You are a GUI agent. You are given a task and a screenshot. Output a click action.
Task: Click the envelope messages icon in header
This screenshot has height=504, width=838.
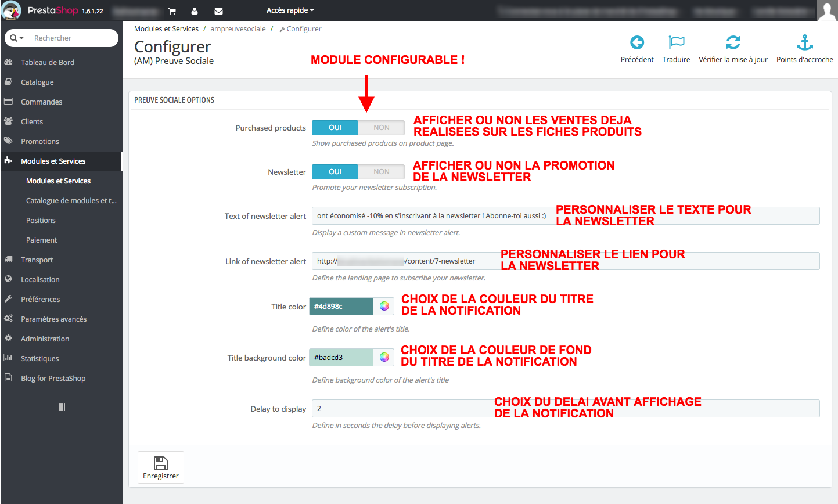(x=218, y=11)
